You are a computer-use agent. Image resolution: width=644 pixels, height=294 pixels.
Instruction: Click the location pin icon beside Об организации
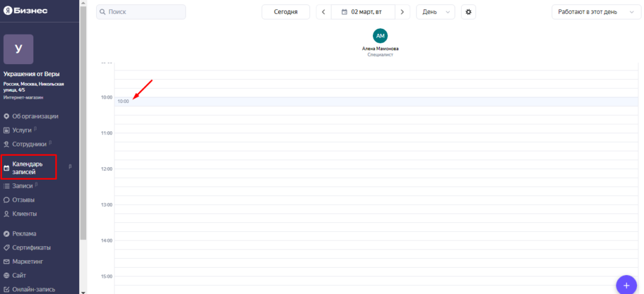6,116
